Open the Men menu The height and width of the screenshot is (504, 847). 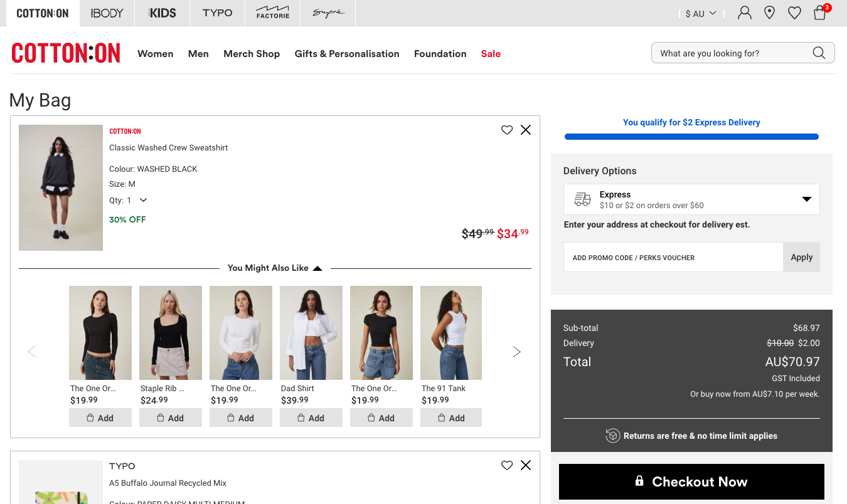coord(198,54)
